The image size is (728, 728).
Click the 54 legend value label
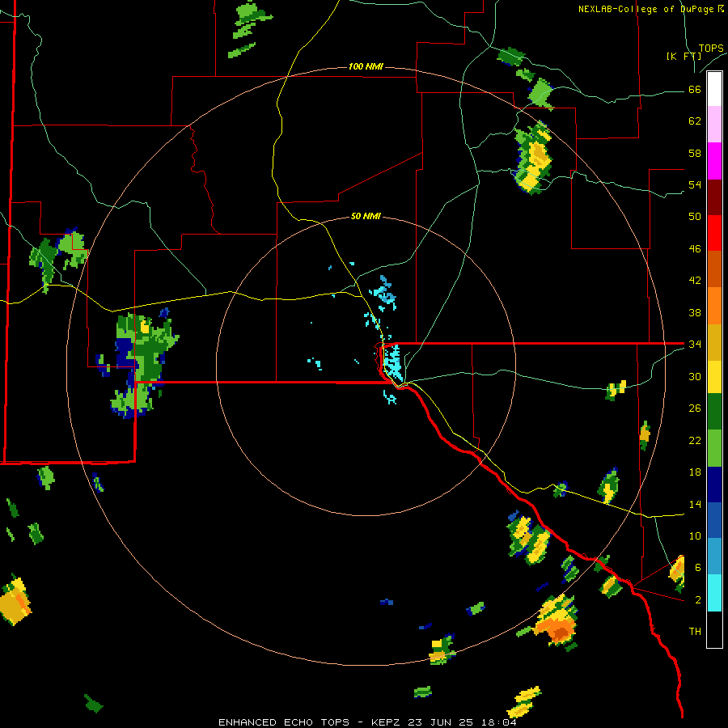point(695,184)
